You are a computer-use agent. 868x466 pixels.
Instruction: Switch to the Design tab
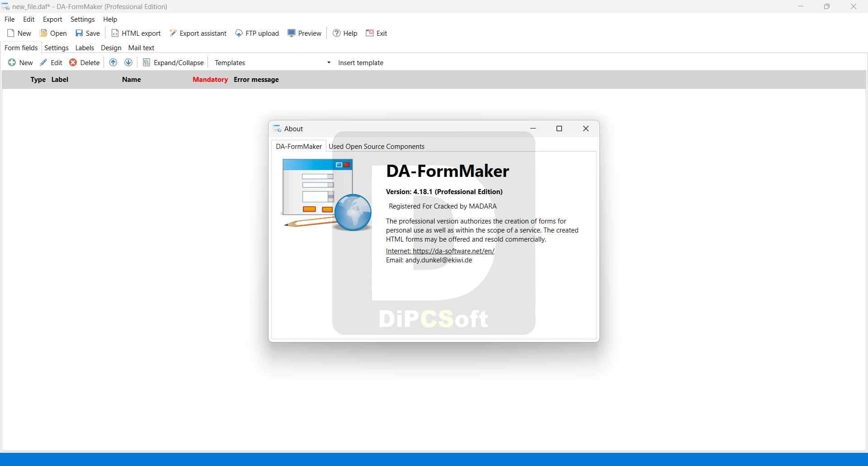coord(111,48)
